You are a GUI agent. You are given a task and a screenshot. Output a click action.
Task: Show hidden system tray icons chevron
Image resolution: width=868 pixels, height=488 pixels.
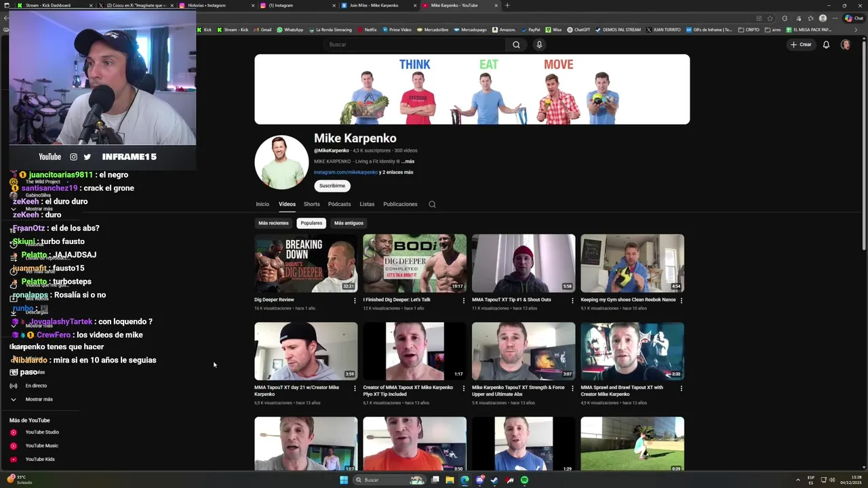click(x=798, y=480)
